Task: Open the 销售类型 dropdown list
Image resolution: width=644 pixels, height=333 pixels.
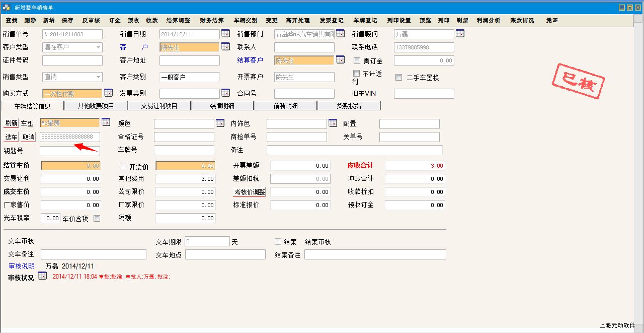Action: pos(98,77)
